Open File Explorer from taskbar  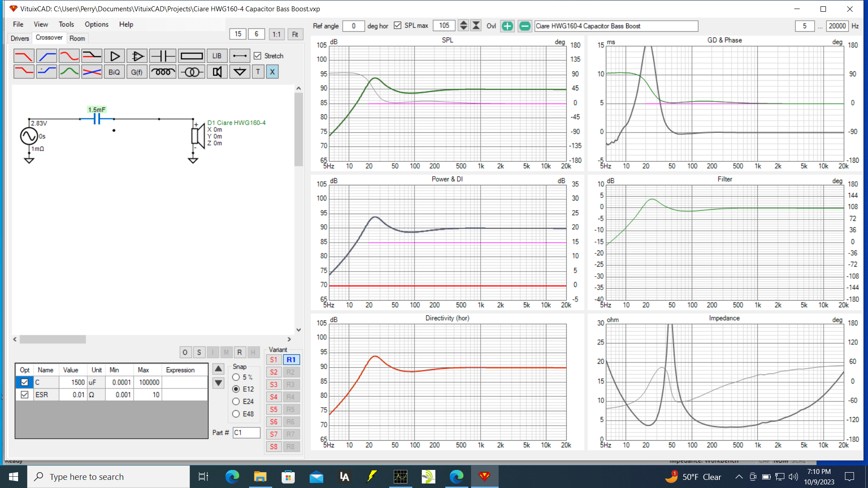pyautogui.click(x=260, y=477)
